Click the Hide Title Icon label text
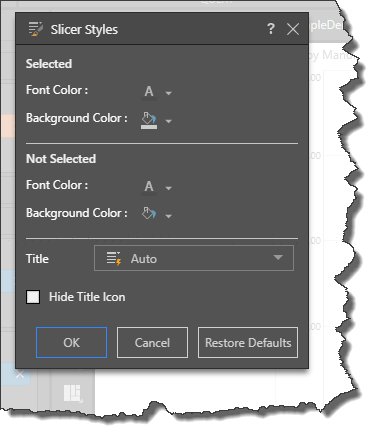Viewport: 381px width, 444px height. pyautogui.click(x=87, y=297)
